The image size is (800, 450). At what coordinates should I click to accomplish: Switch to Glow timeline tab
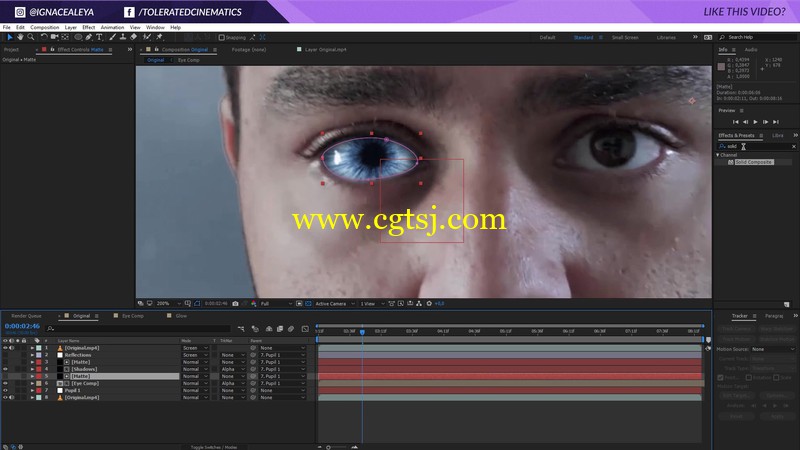pos(181,316)
